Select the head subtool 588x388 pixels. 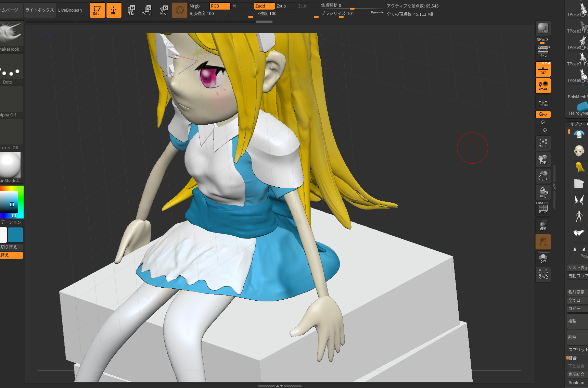click(579, 151)
